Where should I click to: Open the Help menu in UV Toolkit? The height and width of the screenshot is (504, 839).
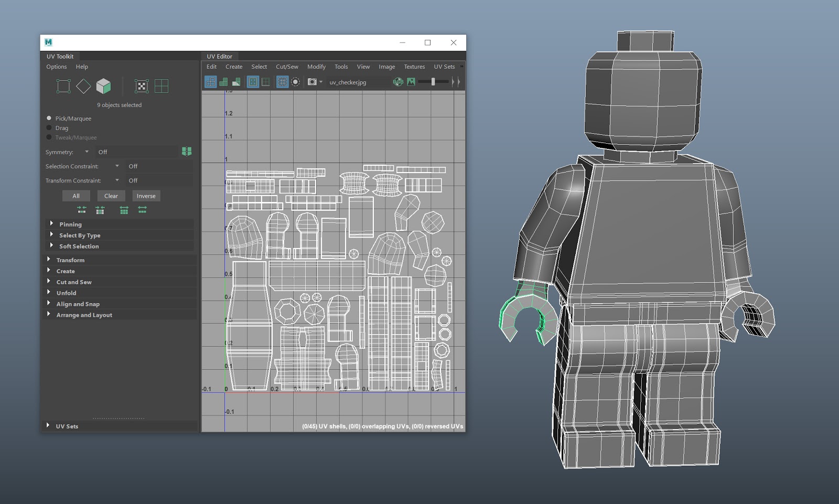(82, 67)
